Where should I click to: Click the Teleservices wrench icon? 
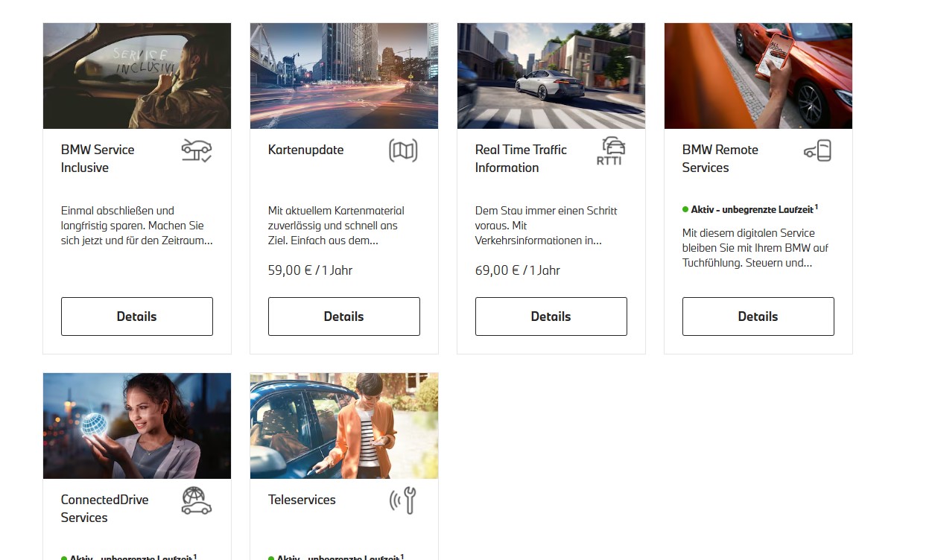tap(403, 500)
